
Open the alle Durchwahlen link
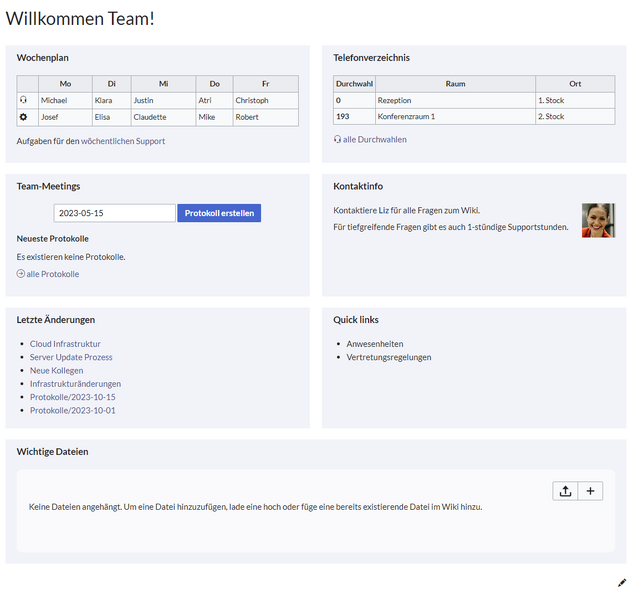click(374, 140)
